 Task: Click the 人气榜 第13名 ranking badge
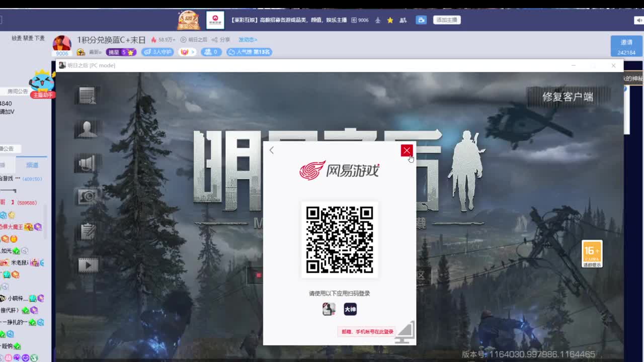click(249, 52)
